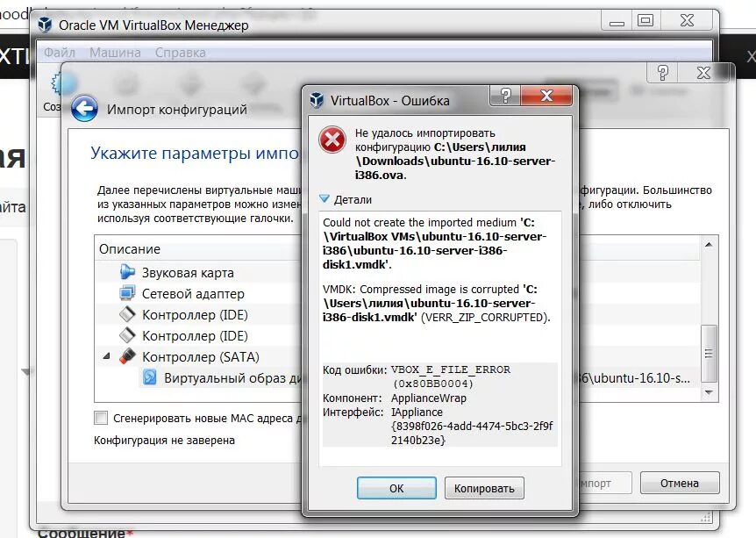
Task: Open the Машина menu in VirtualBox Manager
Action: point(115,52)
